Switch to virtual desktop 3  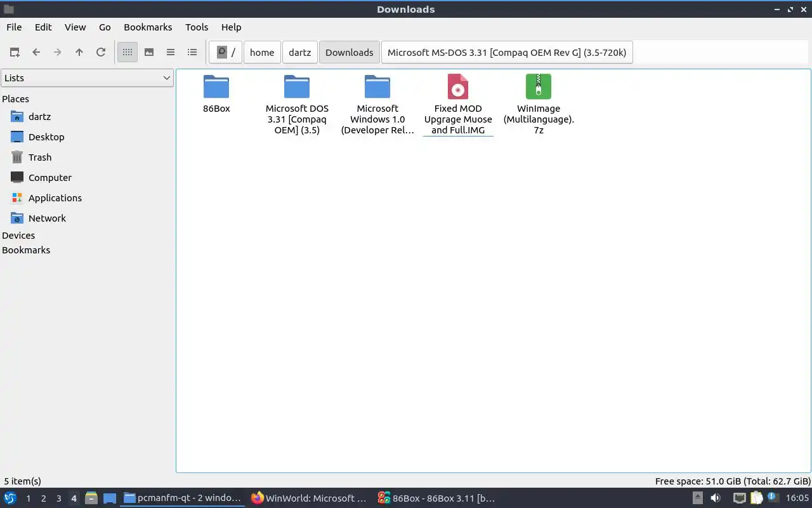pyautogui.click(x=58, y=498)
